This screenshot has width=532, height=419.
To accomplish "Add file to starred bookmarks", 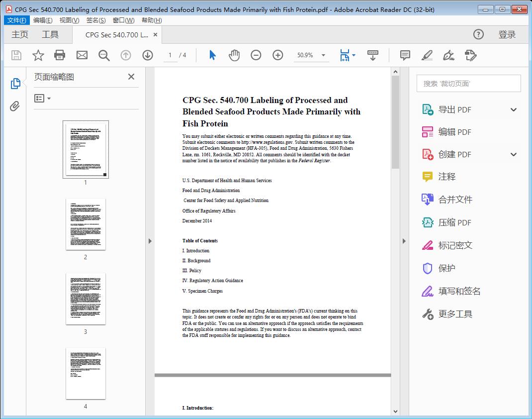I will click(x=38, y=55).
